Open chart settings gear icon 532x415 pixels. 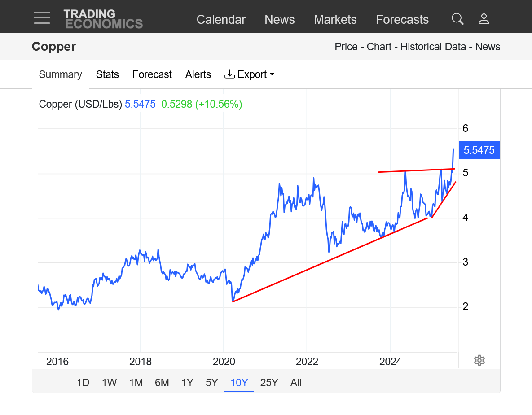[x=479, y=360]
